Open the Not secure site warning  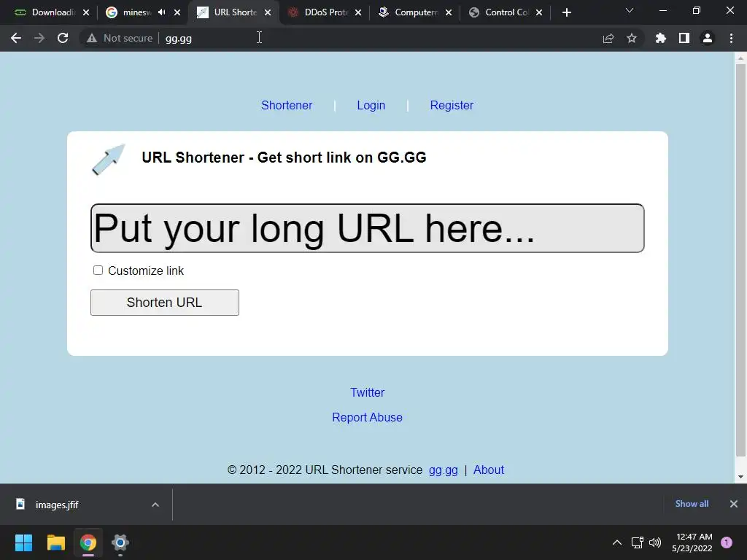click(x=120, y=38)
